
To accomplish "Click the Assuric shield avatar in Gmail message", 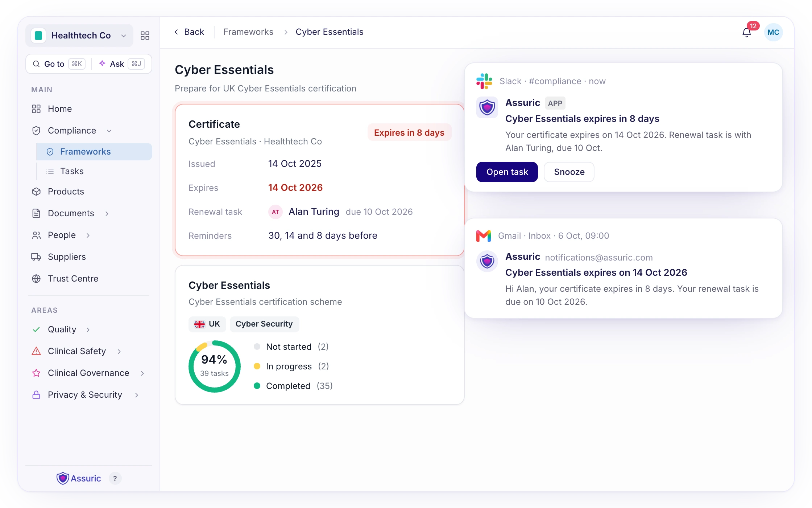I will pyautogui.click(x=487, y=261).
